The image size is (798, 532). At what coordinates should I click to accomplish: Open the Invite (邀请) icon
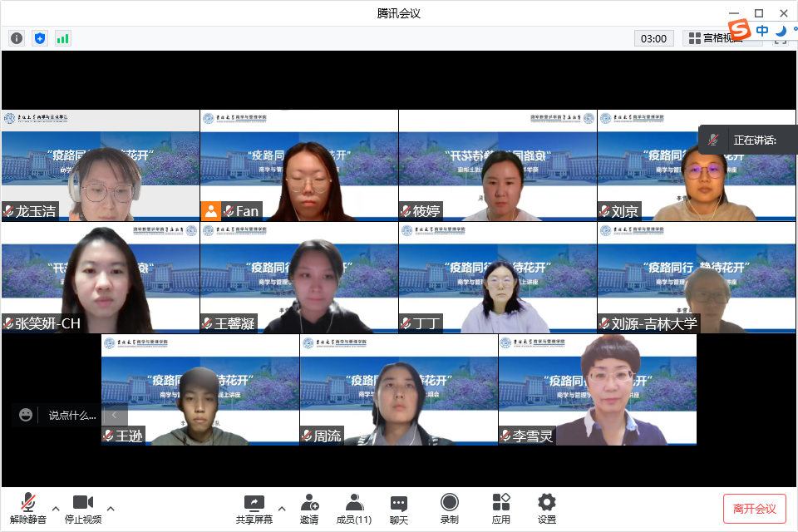pos(309,508)
